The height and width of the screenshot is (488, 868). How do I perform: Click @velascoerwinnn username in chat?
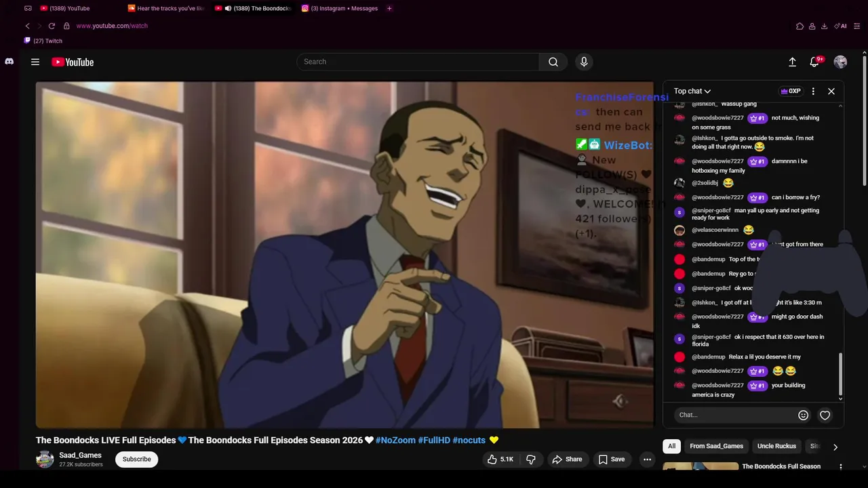715,230
